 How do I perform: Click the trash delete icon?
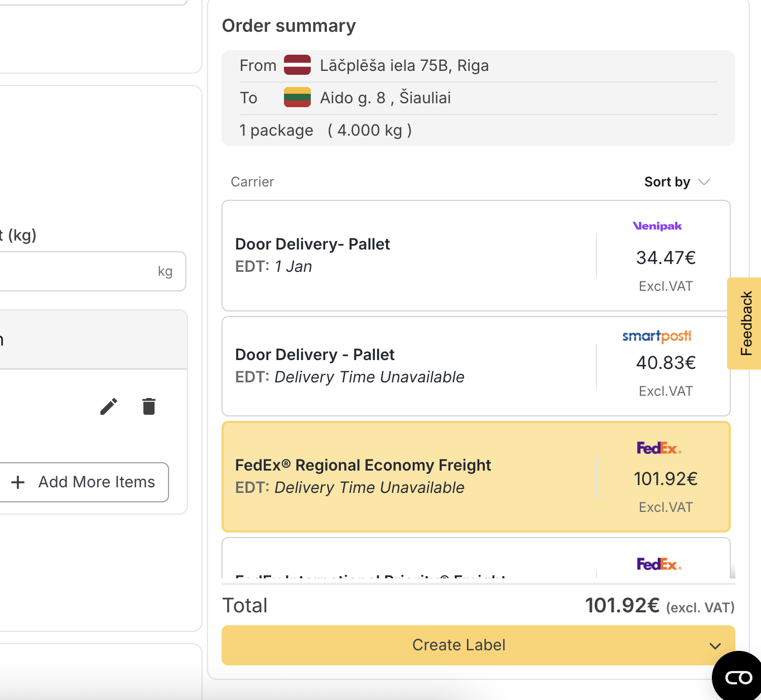(148, 406)
